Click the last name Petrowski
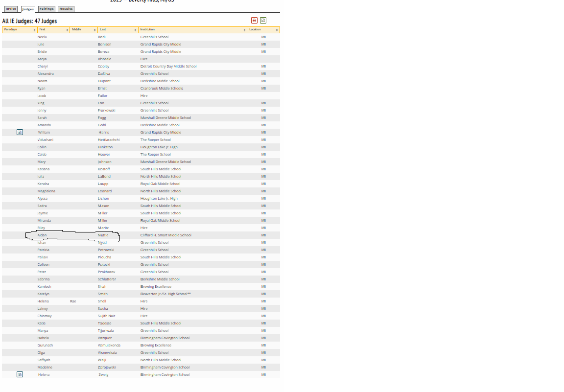564x392 pixels. 106,250
